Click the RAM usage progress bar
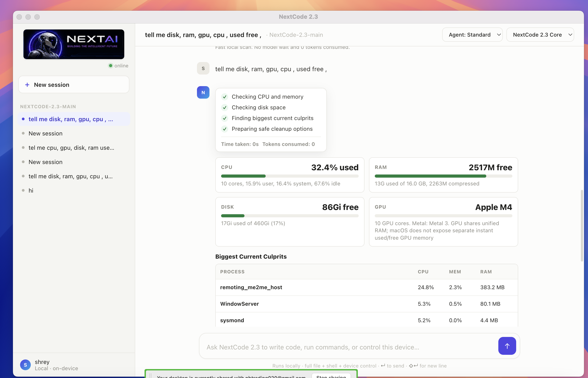Viewport: 588px width, 378px height. tap(443, 176)
